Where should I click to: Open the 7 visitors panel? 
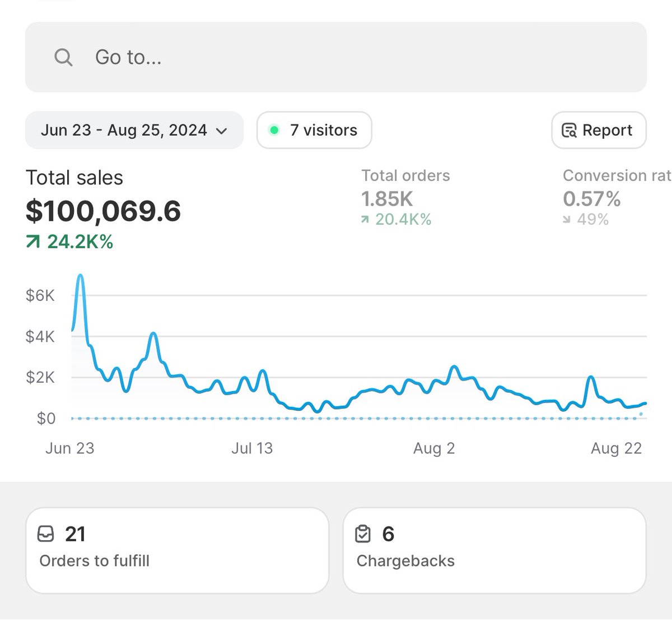314,130
